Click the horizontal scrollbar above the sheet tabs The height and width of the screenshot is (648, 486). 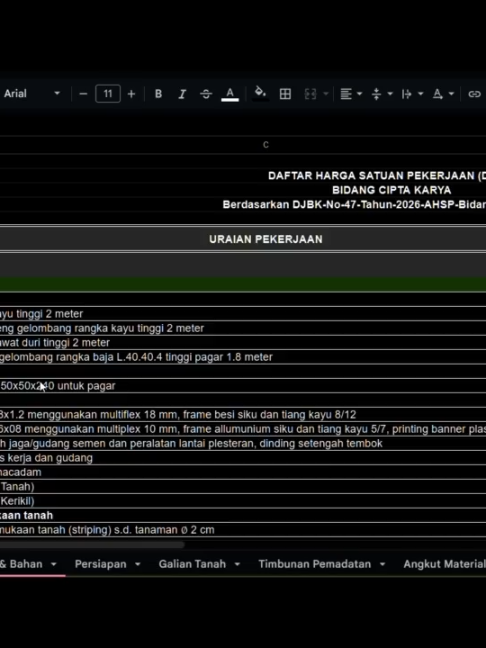click(92, 545)
